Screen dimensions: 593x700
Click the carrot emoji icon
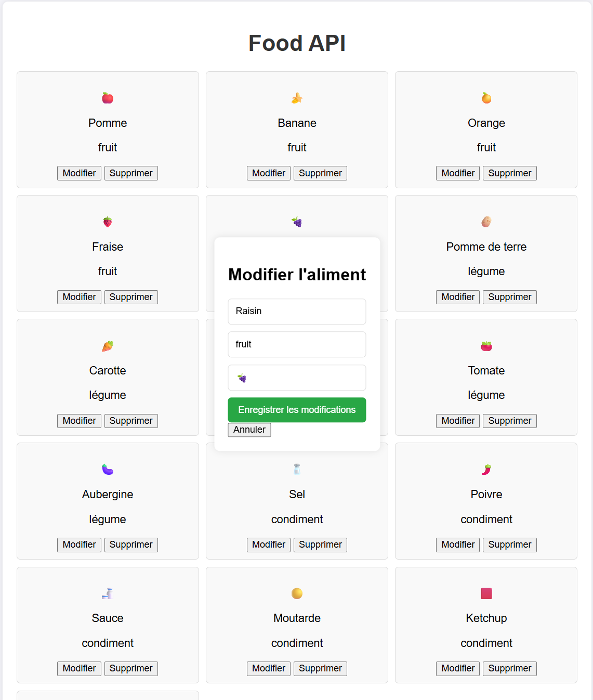click(108, 346)
